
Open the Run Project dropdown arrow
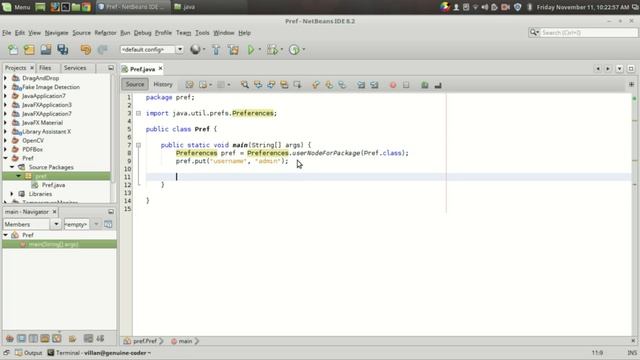pos(260,50)
